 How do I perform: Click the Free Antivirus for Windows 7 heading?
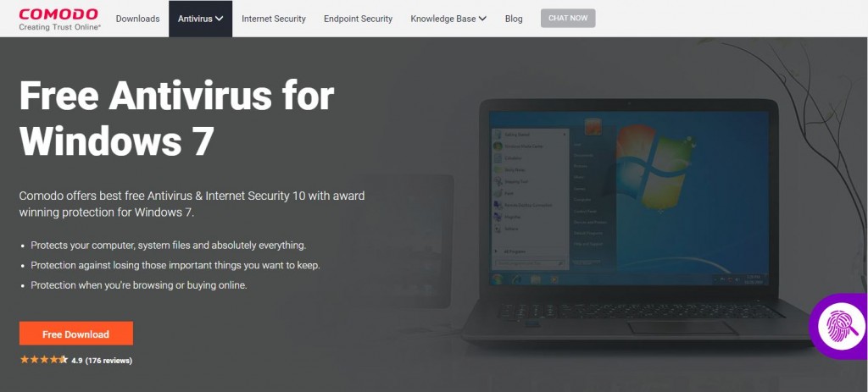[x=176, y=118]
